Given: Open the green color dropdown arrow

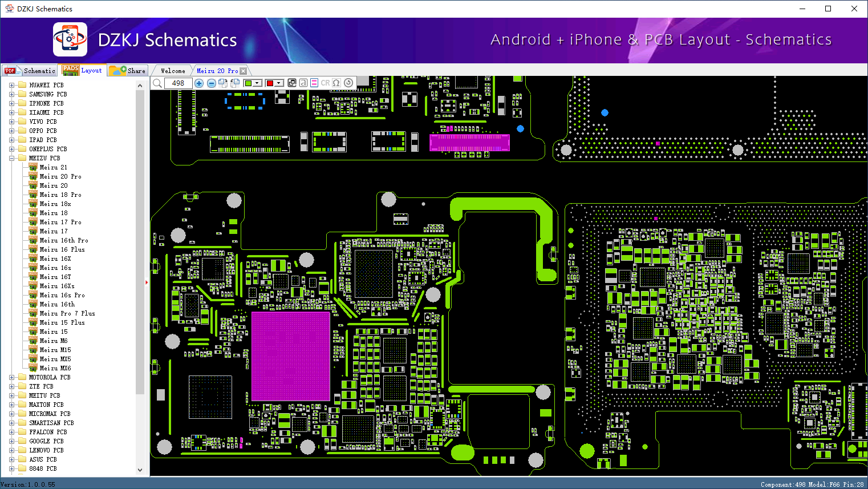Looking at the screenshot, I should click(257, 83).
